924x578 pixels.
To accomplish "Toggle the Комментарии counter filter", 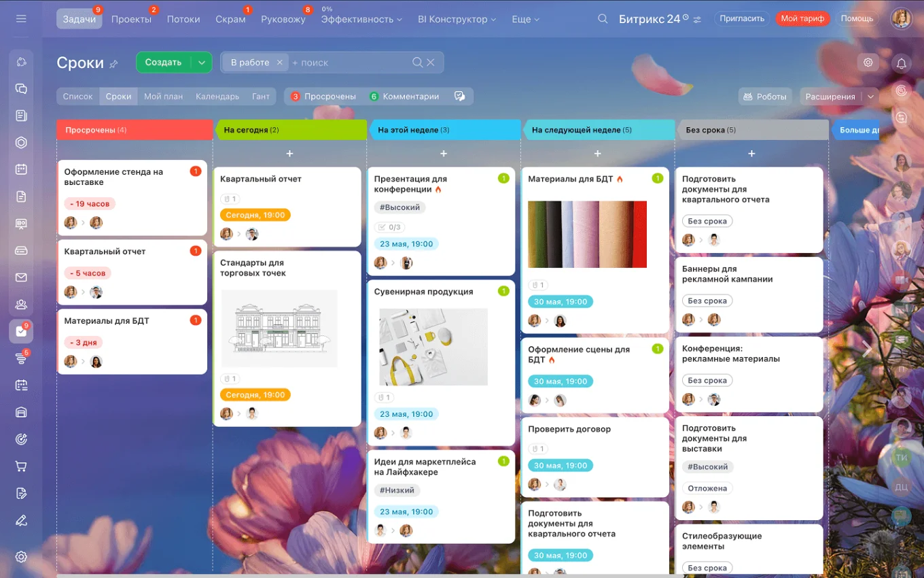I will pyautogui.click(x=404, y=97).
